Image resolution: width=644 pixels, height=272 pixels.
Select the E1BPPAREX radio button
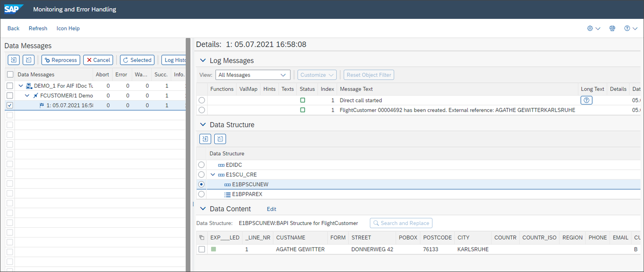[x=201, y=194]
